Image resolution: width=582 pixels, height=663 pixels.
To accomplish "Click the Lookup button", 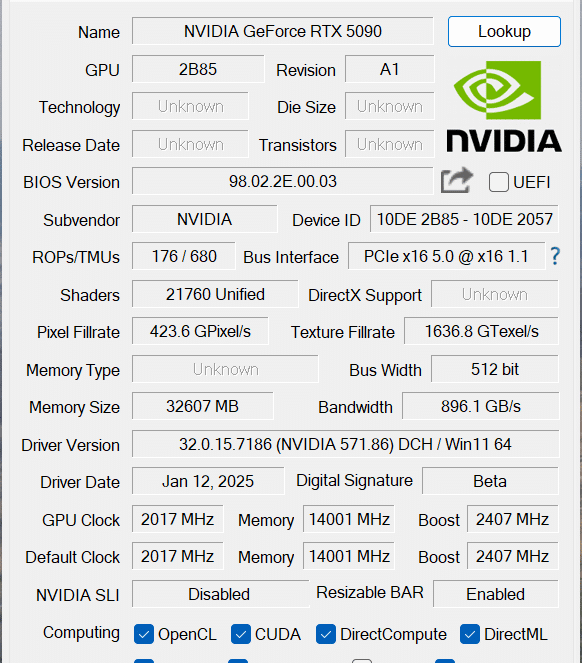I will click(x=504, y=32).
